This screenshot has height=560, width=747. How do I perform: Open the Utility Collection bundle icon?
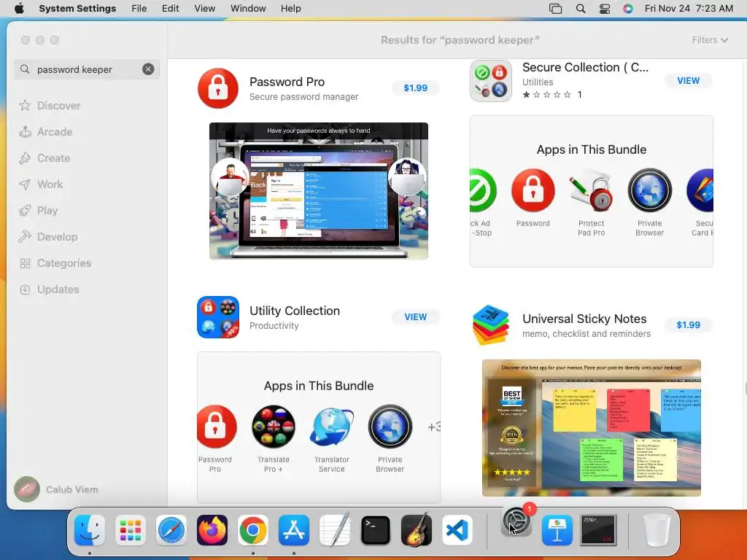(x=218, y=317)
